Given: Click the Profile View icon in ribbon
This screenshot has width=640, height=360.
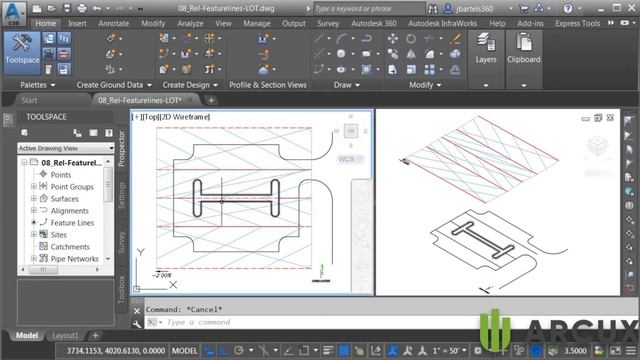Looking at the screenshot, I should point(264,38).
